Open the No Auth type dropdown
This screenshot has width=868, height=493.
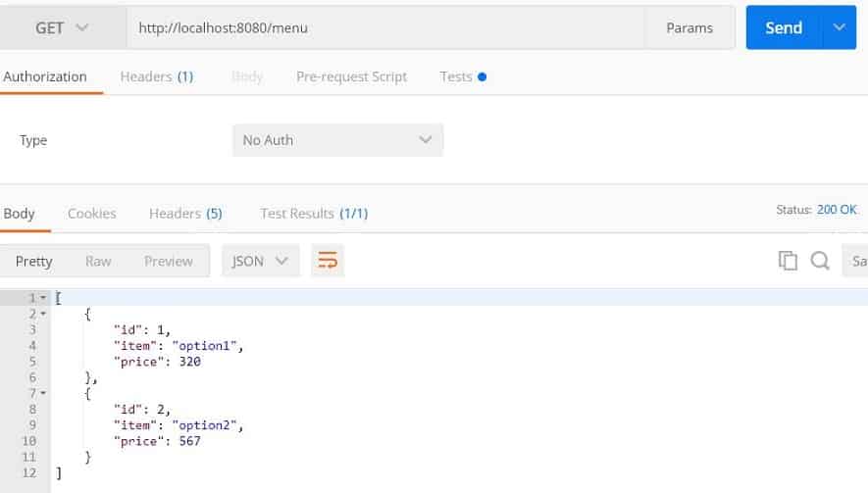[337, 140]
